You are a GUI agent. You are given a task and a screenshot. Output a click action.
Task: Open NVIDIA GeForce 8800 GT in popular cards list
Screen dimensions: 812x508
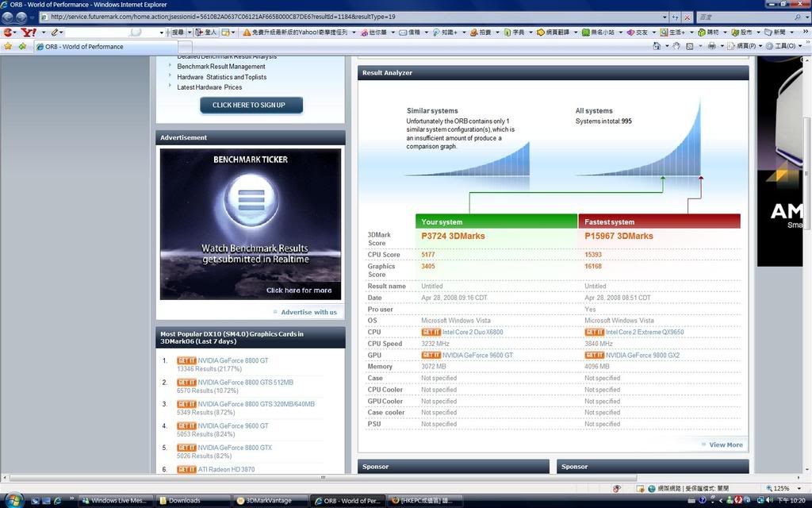(x=233, y=360)
